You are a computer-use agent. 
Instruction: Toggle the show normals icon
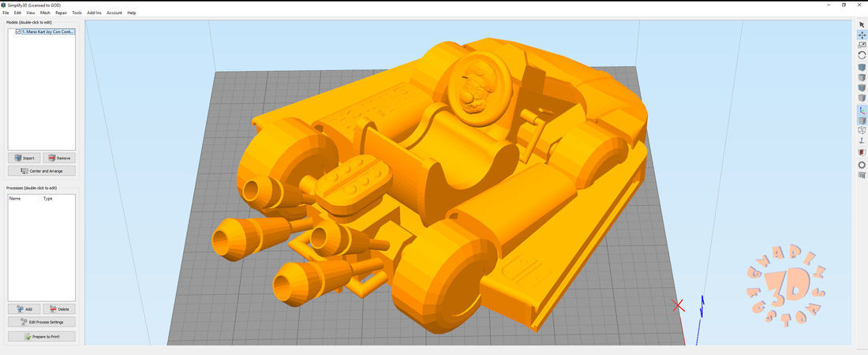point(862,140)
